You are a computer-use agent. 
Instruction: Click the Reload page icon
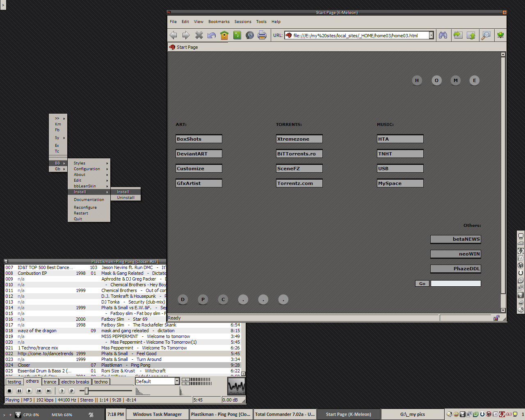[x=212, y=35]
